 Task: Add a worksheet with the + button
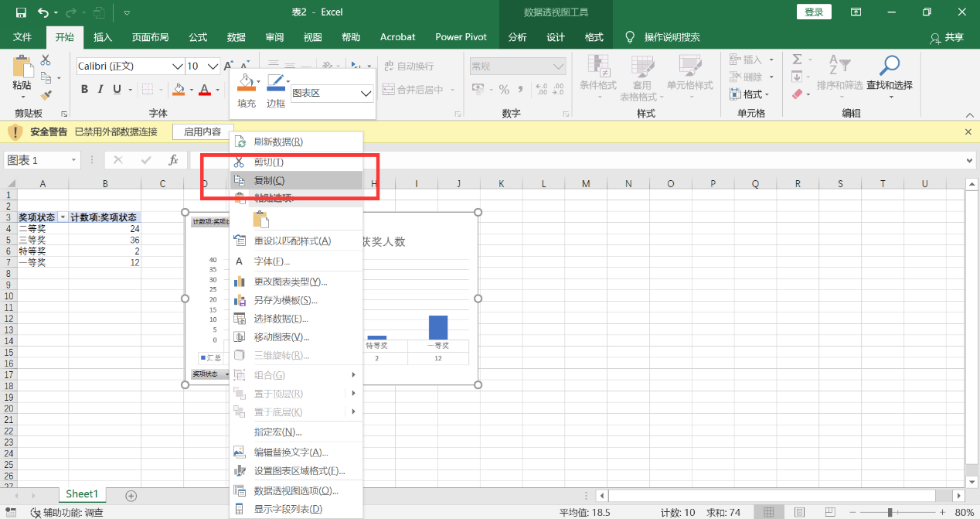click(130, 496)
